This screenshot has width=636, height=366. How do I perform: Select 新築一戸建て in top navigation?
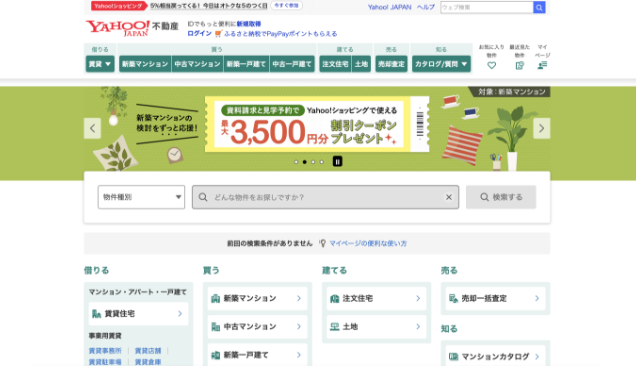tap(246, 64)
